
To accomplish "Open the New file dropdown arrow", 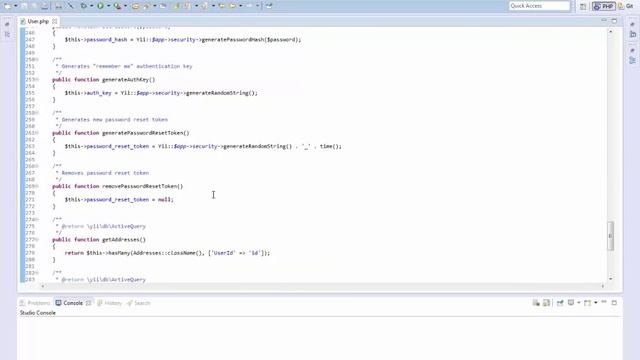I will (x=16, y=6).
